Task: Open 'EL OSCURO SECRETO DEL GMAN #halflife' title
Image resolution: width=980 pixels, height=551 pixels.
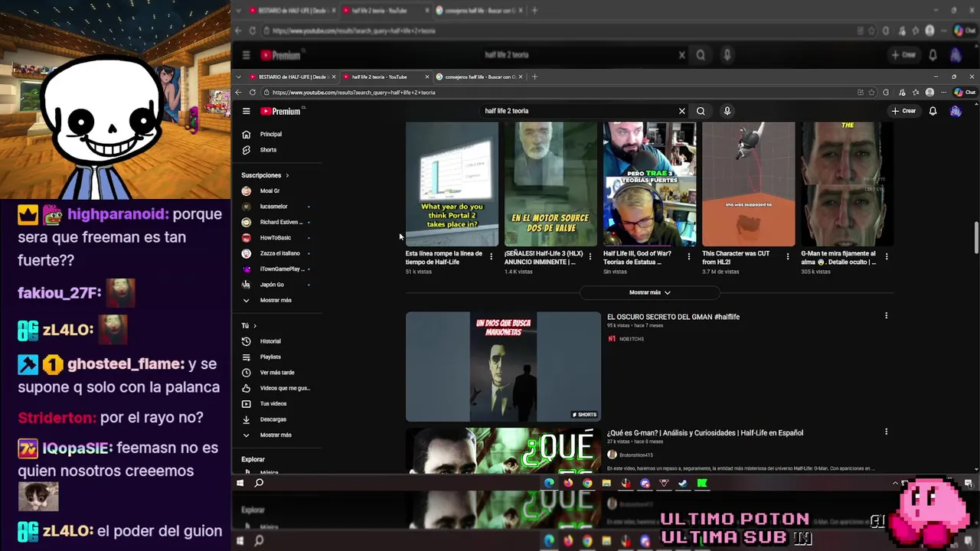Action: [673, 317]
